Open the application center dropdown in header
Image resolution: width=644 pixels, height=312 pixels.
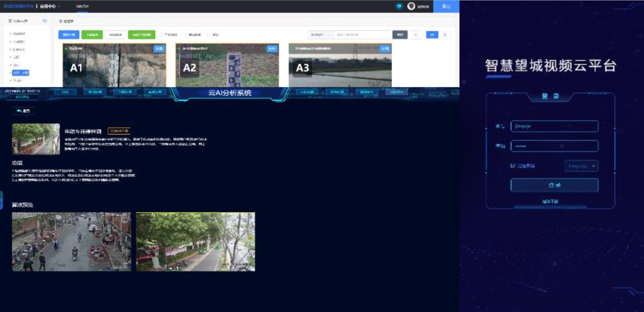(50, 6)
